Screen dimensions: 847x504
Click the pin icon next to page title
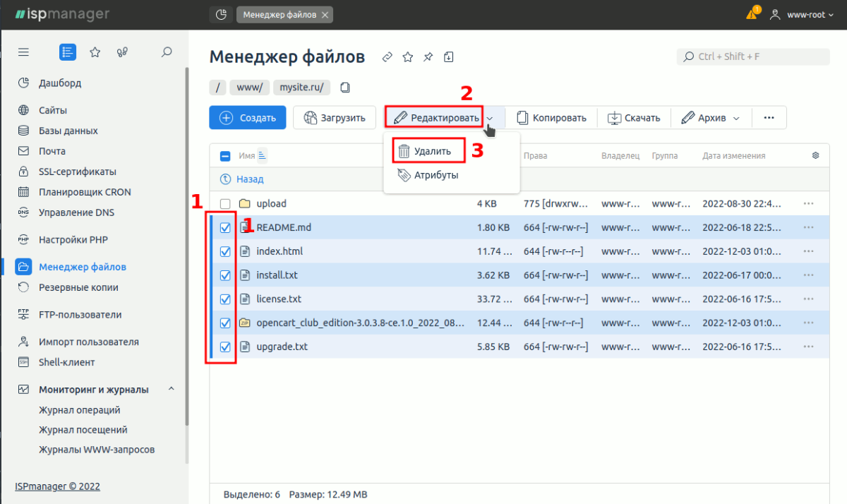click(x=428, y=57)
